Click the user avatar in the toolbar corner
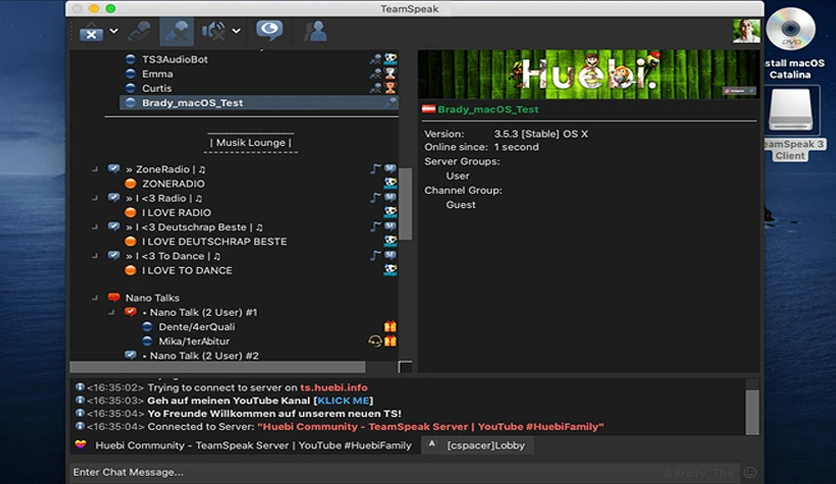Image resolution: width=836 pixels, height=484 pixels. click(x=746, y=31)
